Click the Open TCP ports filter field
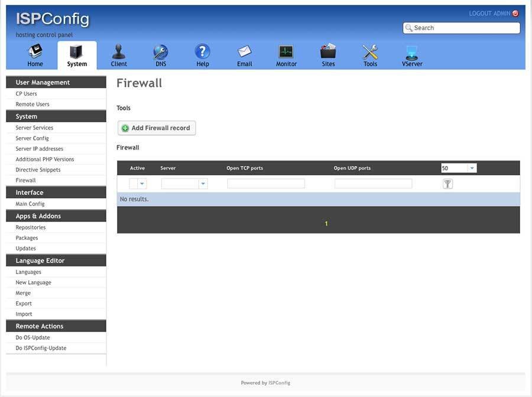Image resolution: width=532 pixels, height=397 pixels. coord(266,184)
